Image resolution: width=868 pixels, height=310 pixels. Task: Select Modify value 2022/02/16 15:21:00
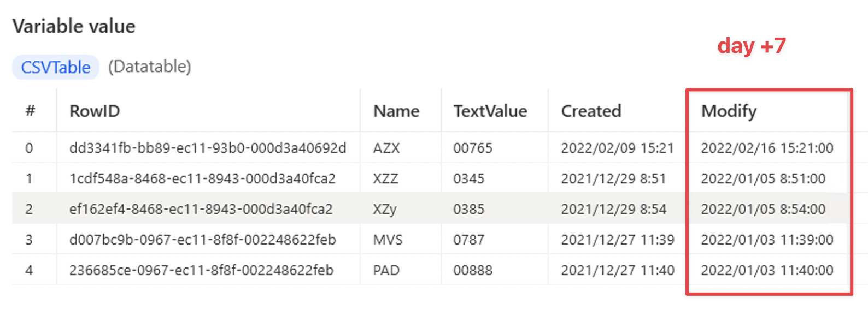click(767, 148)
